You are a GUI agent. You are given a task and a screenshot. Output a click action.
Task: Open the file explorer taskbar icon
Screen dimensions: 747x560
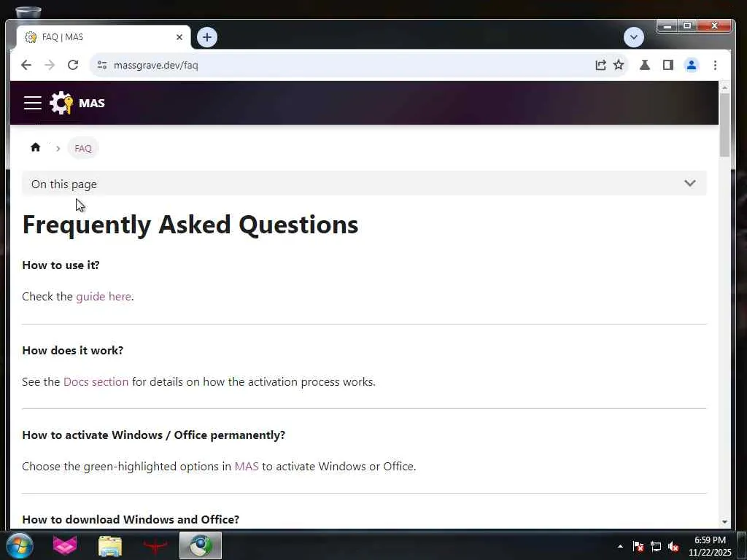[110, 545]
